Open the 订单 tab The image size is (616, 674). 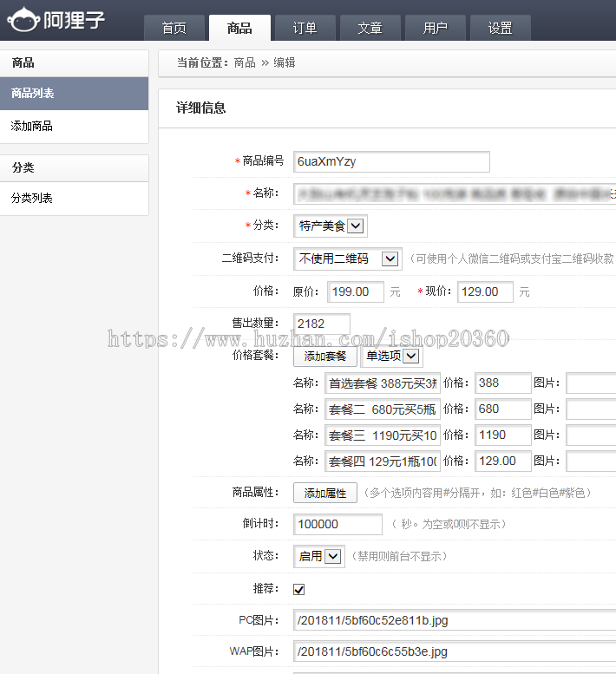coord(305,28)
